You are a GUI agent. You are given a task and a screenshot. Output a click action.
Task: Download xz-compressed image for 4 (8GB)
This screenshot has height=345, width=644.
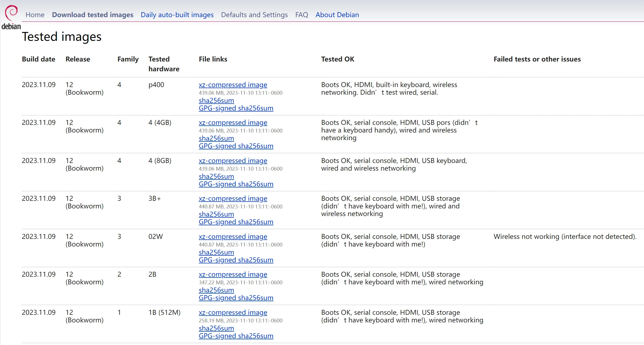coord(233,161)
